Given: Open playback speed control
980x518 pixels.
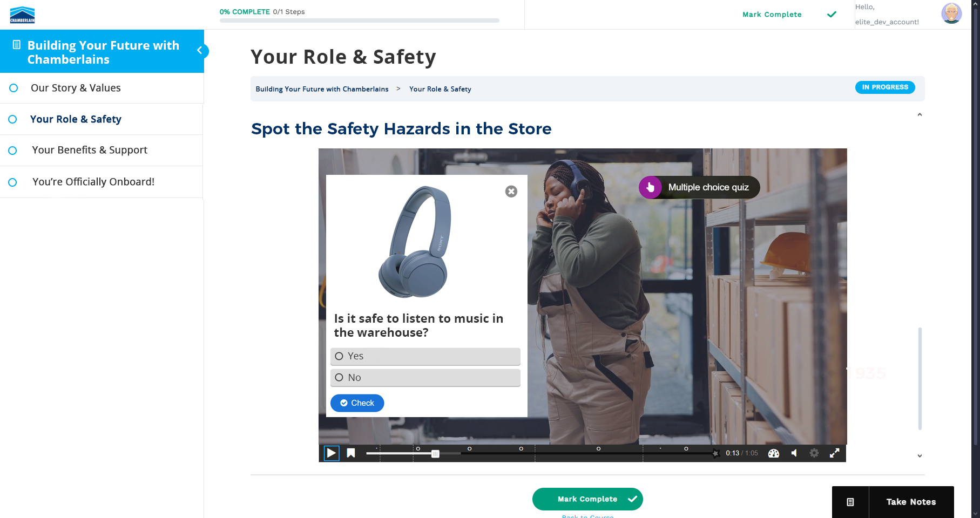Looking at the screenshot, I should coord(774,453).
